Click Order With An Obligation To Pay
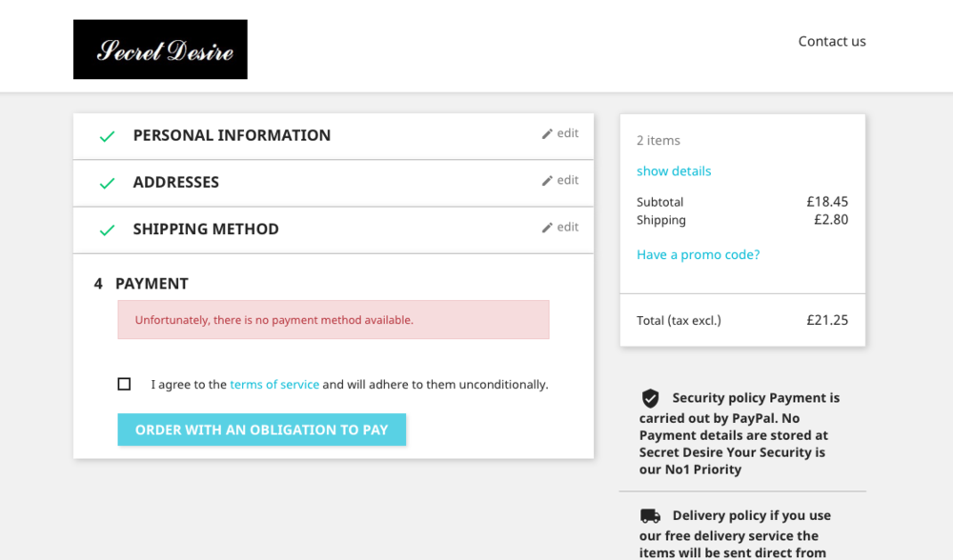Viewport: 953px width, 560px height. pos(261,430)
